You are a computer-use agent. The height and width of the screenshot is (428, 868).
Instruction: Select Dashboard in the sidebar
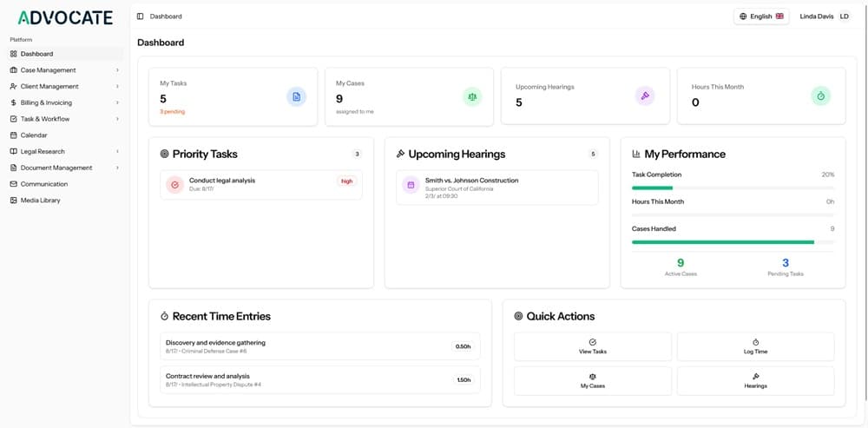click(36, 54)
